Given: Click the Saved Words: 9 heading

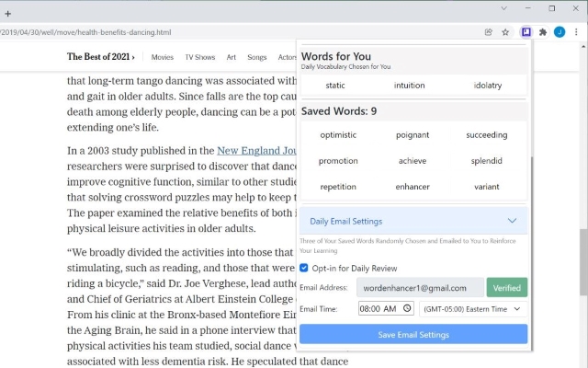Looking at the screenshot, I should coord(339,111).
